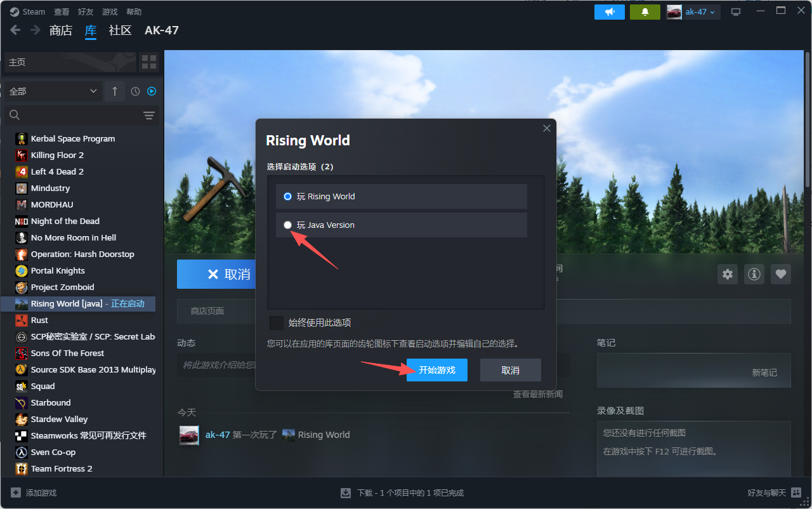Open the notifications bell icon
This screenshot has height=509, width=812.
645,12
